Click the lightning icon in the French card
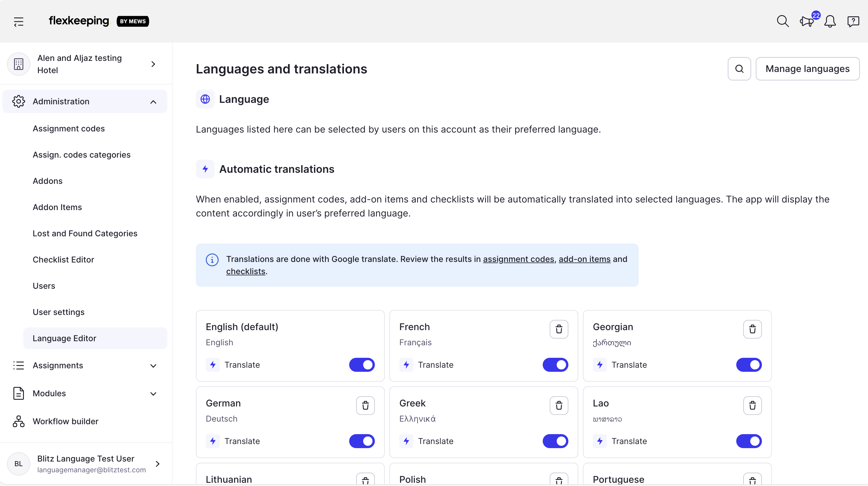This screenshot has height=486, width=868. click(406, 365)
